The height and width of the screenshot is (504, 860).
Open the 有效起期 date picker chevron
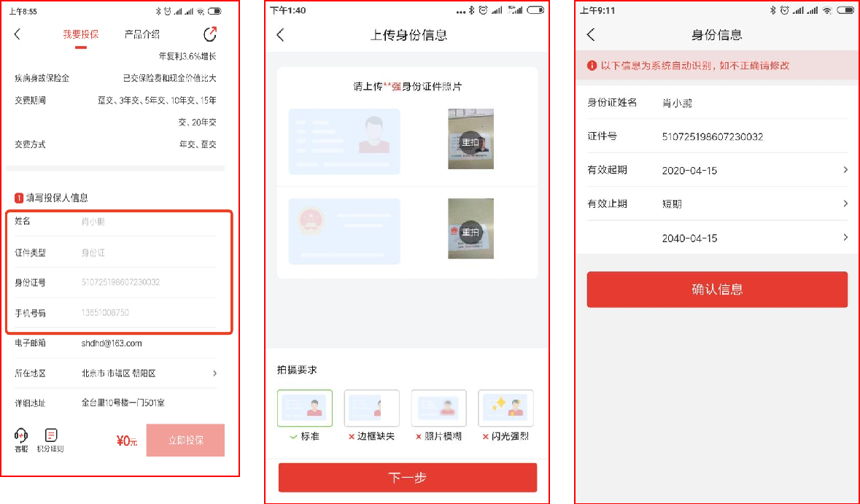point(845,170)
